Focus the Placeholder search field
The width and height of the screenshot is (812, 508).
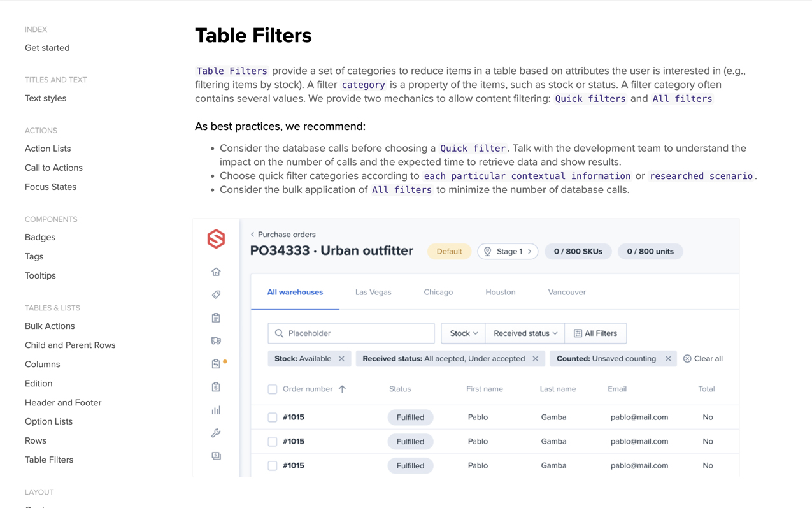pos(352,333)
